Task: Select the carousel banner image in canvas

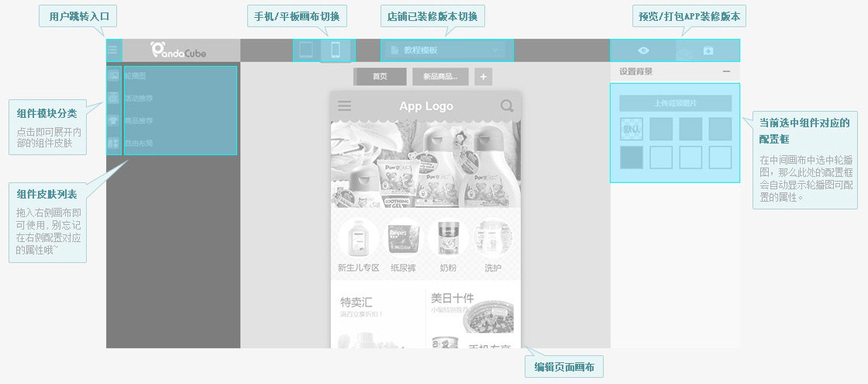Action: [425, 164]
